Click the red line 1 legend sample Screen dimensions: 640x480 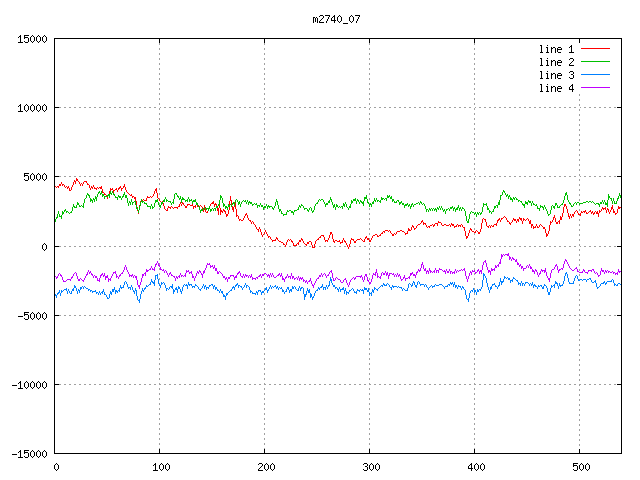(596, 49)
